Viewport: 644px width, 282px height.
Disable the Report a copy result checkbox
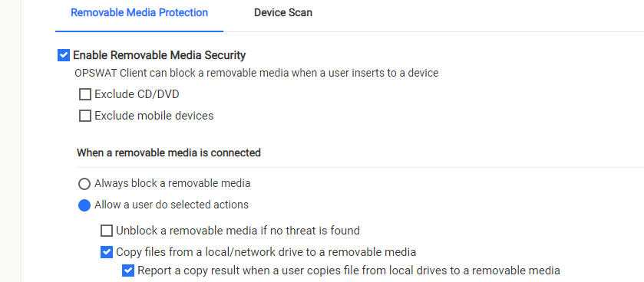coord(128,271)
